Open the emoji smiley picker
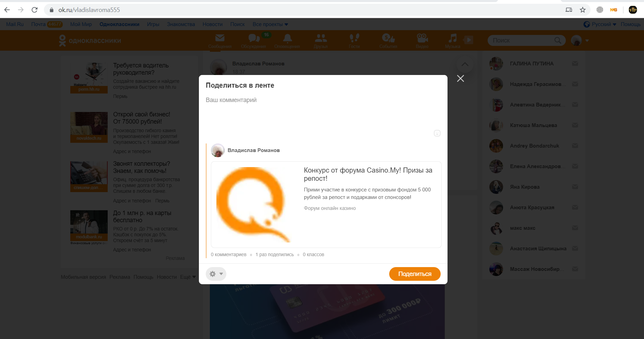The height and width of the screenshot is (339, 644). click(437, 133)
